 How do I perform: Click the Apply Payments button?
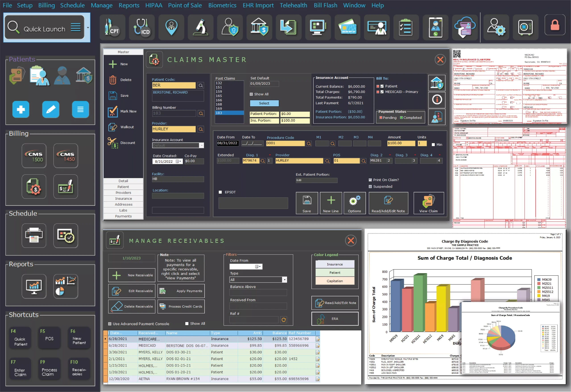coord(181,291)
